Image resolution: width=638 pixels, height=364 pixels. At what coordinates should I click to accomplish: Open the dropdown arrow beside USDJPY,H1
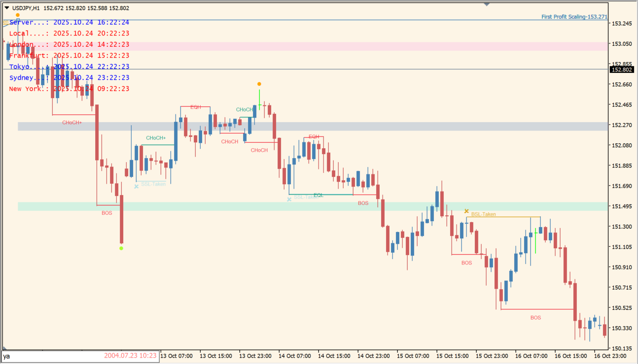(6, 8)
